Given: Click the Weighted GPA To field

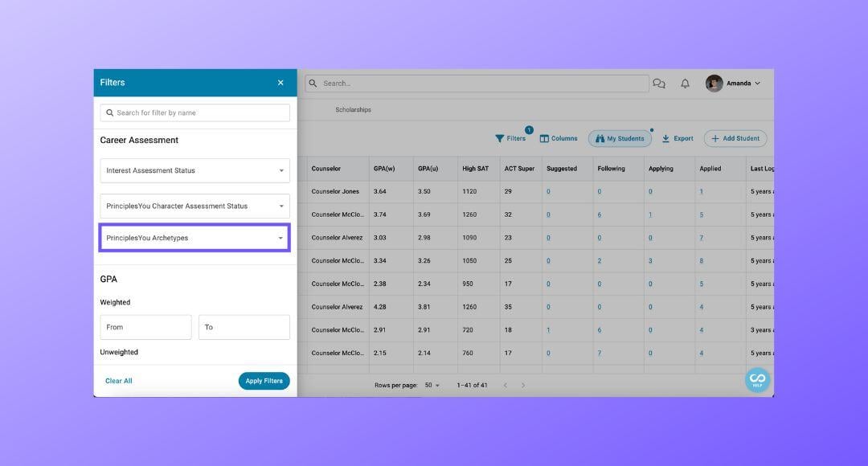Looking at the screenshot, I should tap(244, 327).
